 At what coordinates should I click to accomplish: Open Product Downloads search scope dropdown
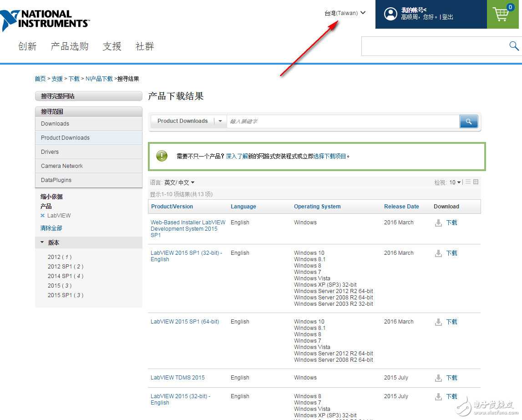point(220,121)
